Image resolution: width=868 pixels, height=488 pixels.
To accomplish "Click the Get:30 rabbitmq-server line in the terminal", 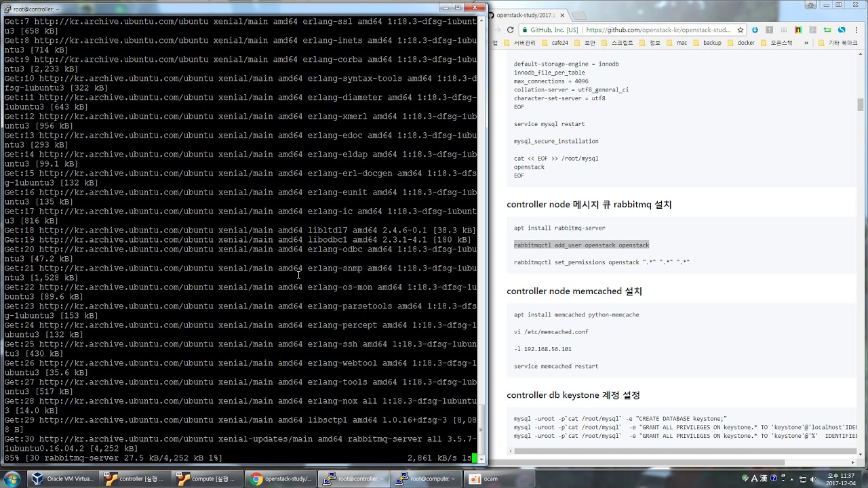I will (x=241, y=443).
